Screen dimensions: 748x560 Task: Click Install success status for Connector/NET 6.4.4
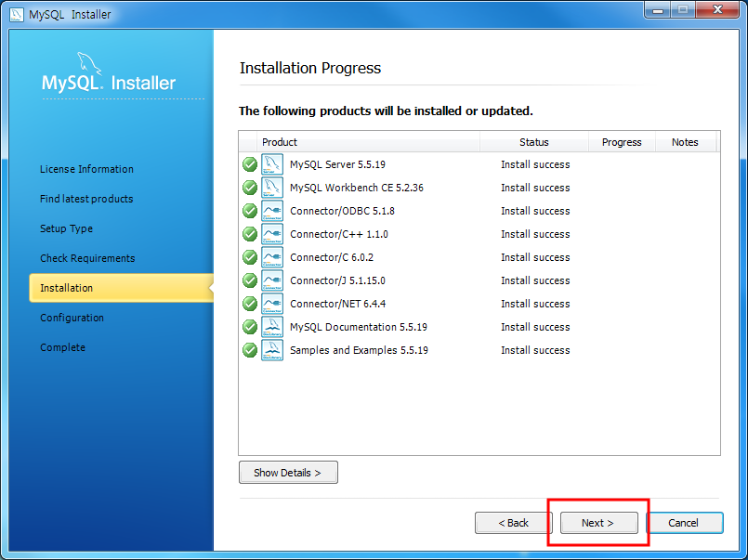coord(535,304)
